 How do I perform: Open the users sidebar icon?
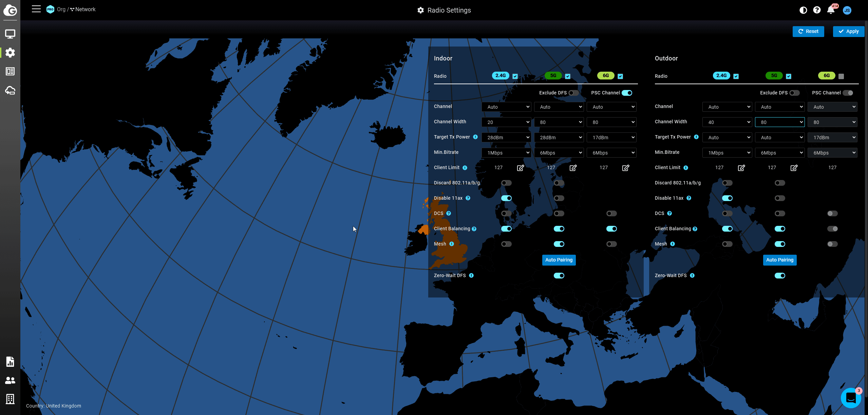(x=10, y=380)
